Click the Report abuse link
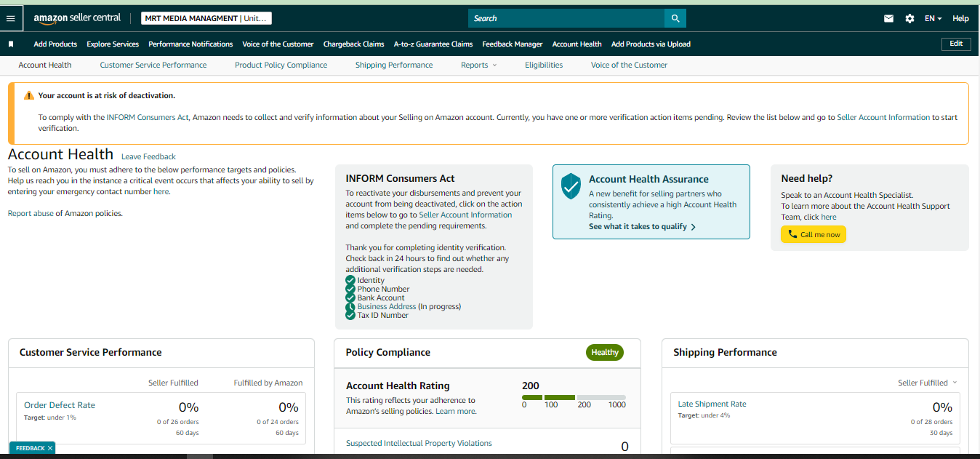 pyautogui.click(x=31, y=213)
